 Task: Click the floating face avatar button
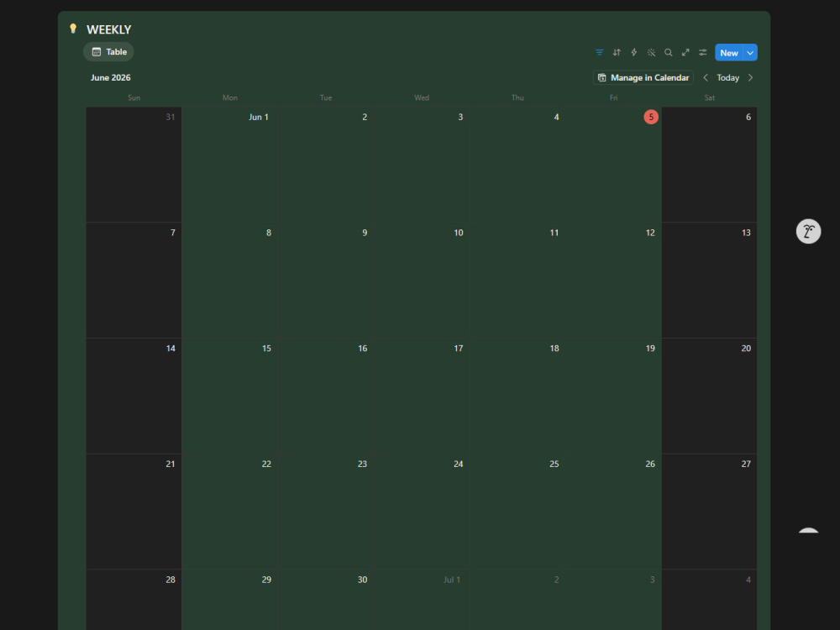pyautogui.click(x=808, y=232)
